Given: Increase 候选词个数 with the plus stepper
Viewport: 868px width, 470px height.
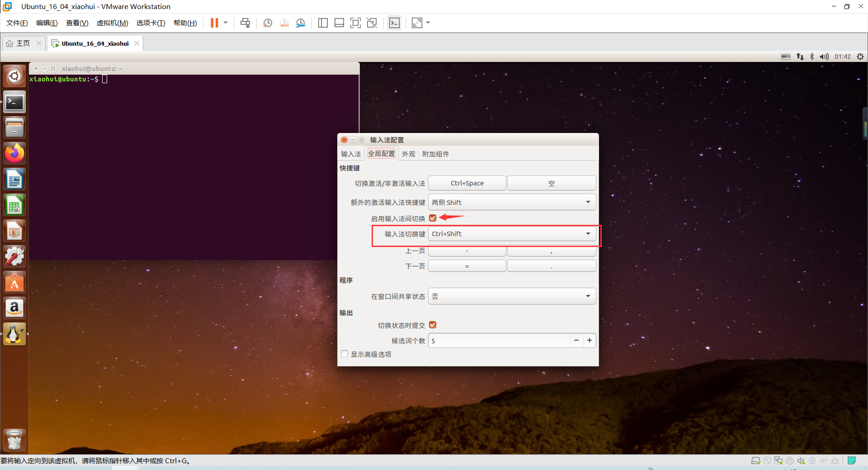Looking at the screenshot, I should pos(590,340).
